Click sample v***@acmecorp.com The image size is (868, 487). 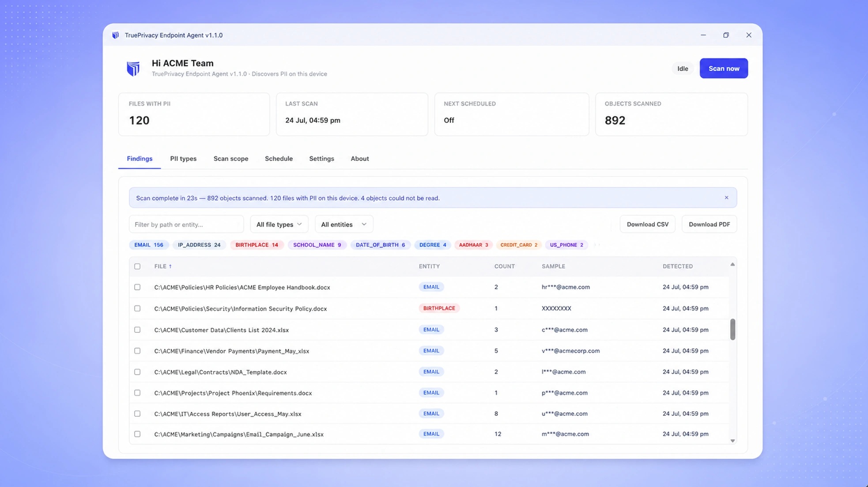570,351
